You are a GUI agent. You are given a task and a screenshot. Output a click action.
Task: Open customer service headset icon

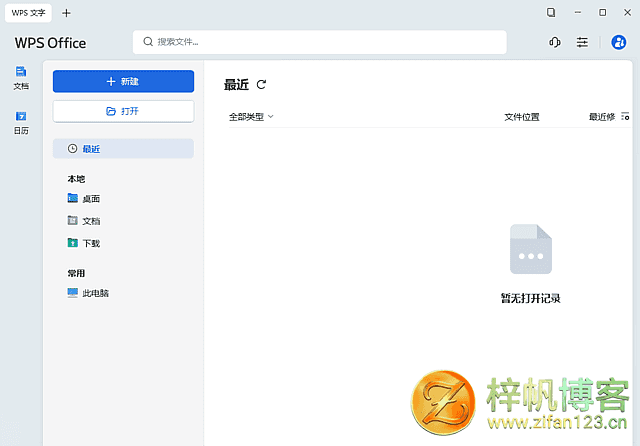554,42
